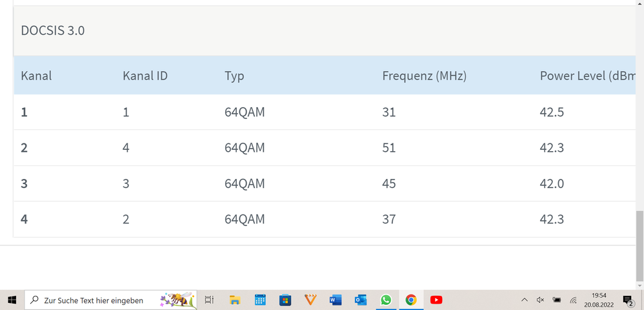
Task: Click bold Kanal number 2
Action: 25,148
